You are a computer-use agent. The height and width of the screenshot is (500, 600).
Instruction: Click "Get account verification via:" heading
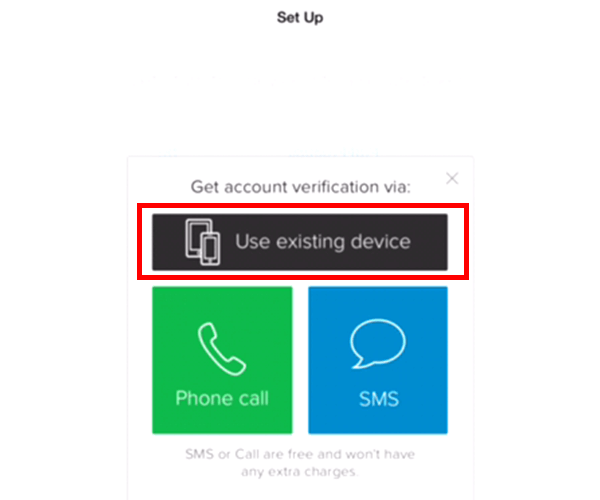pos(300,187)
